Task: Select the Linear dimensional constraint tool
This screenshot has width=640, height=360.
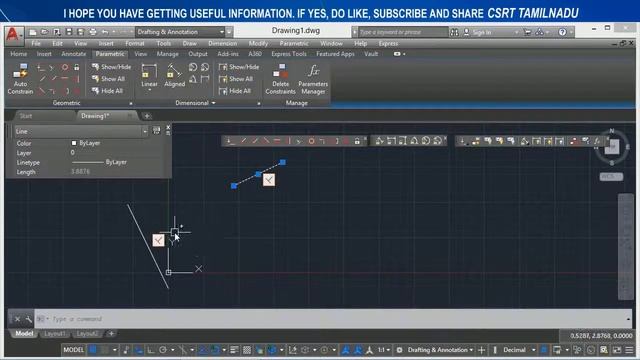Action: pos(149,76)
